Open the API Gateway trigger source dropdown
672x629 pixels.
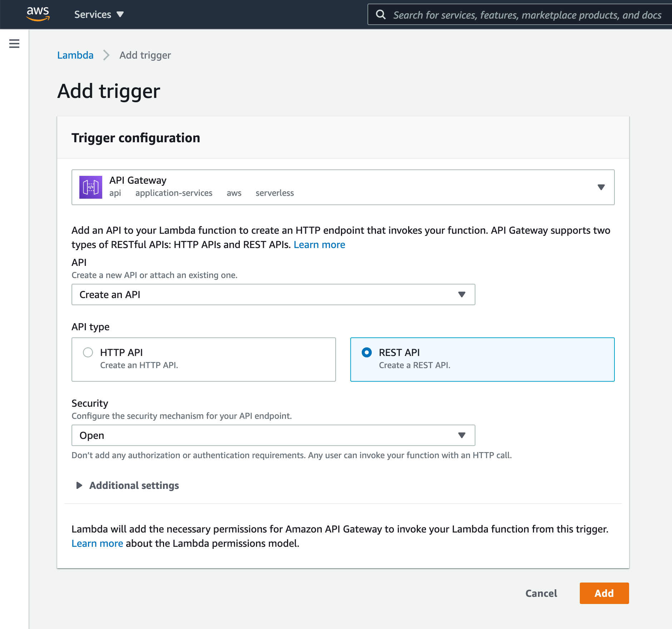(343, 187)
